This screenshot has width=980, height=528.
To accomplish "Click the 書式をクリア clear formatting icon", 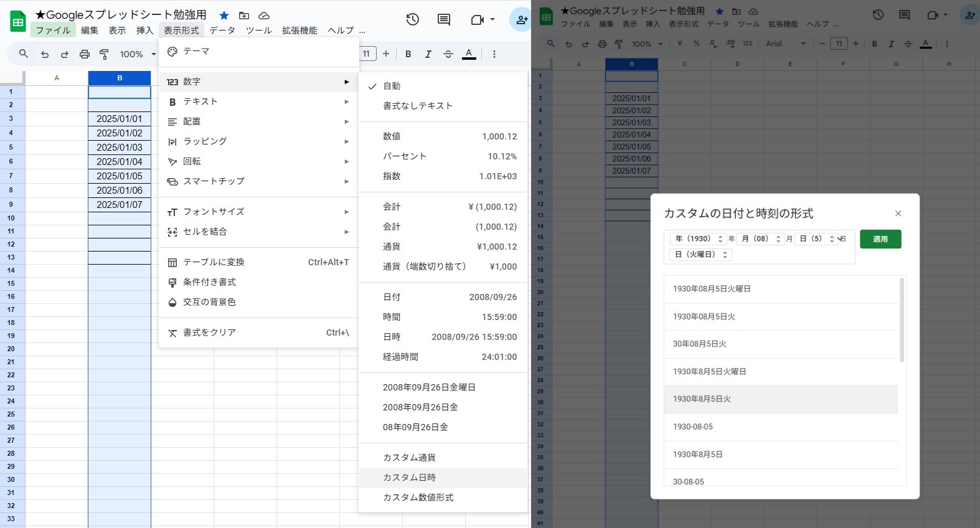I will click(172, 333).
